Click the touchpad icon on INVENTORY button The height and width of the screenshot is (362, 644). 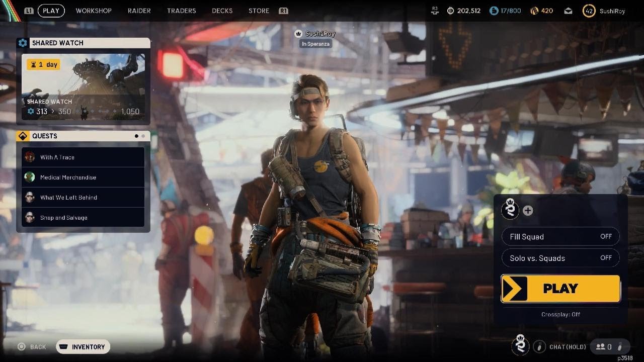(63, 347)
